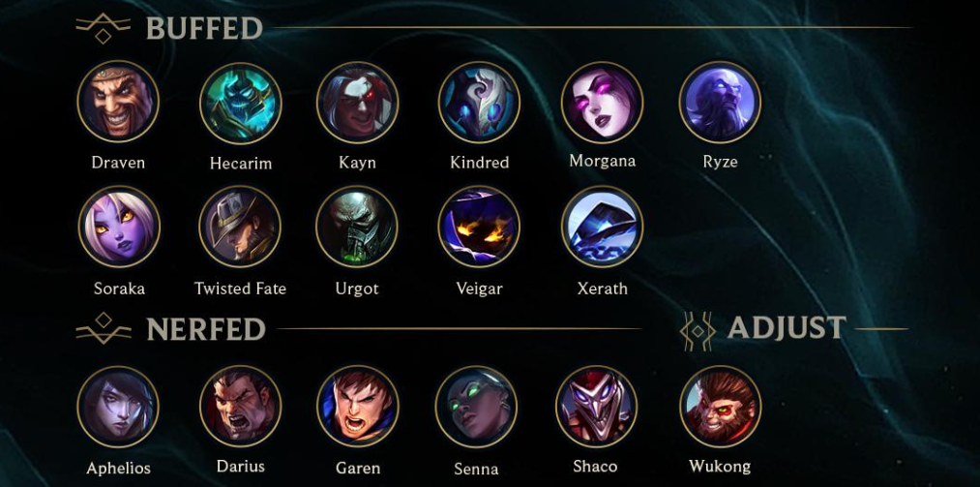Click the BUFFED section heading
Image resolution: width=980 pixels, height=487 pixels.
pos(204,29)
